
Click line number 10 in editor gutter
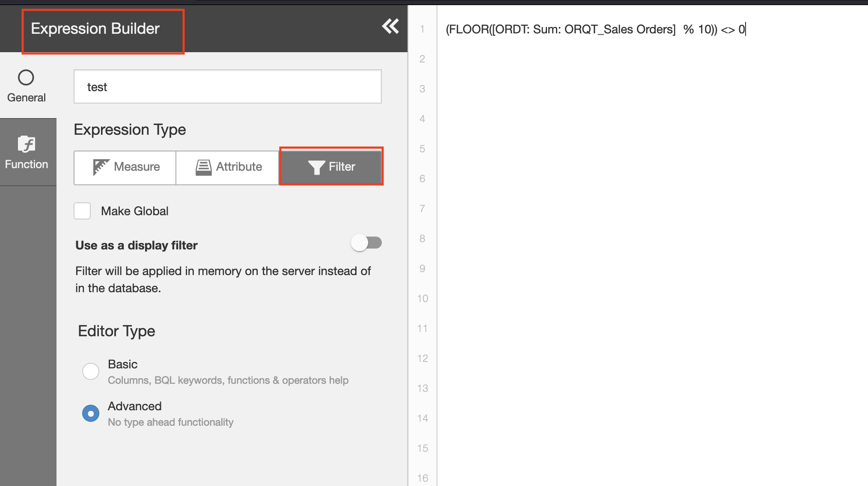pyautogui.click(x=422, y=299)
